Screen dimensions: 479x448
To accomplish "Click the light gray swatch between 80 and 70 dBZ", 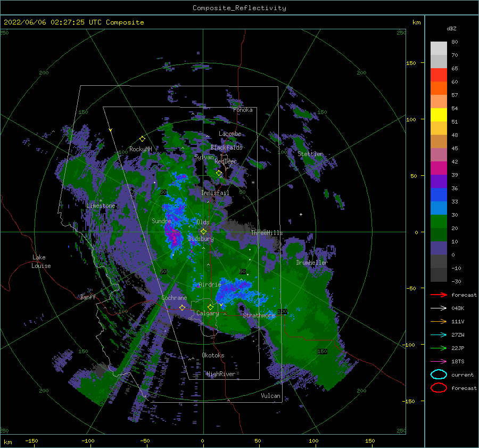I will coord(439,48).
